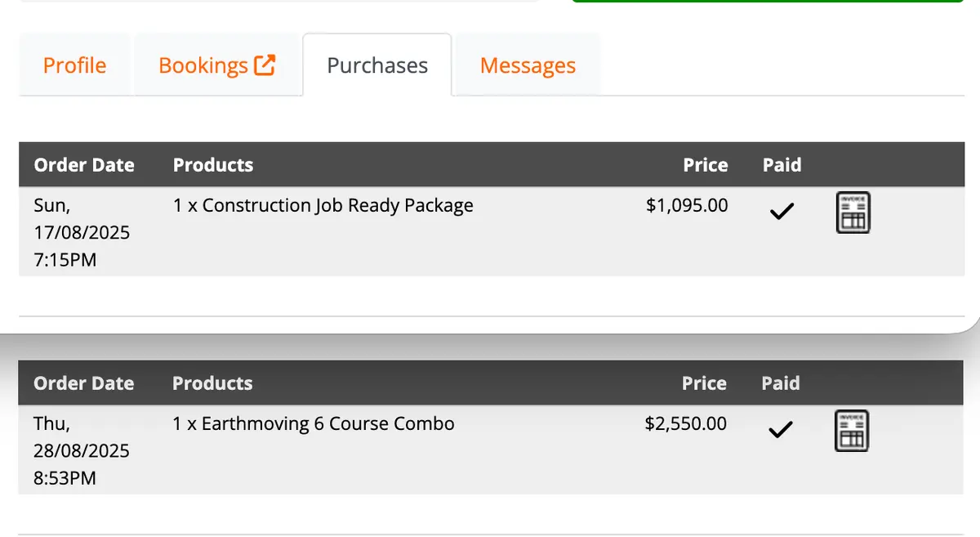Click paid checkmark for the $1,095.00 order
The width and height of the screenshot is (980, 537).
click(782, 213)
